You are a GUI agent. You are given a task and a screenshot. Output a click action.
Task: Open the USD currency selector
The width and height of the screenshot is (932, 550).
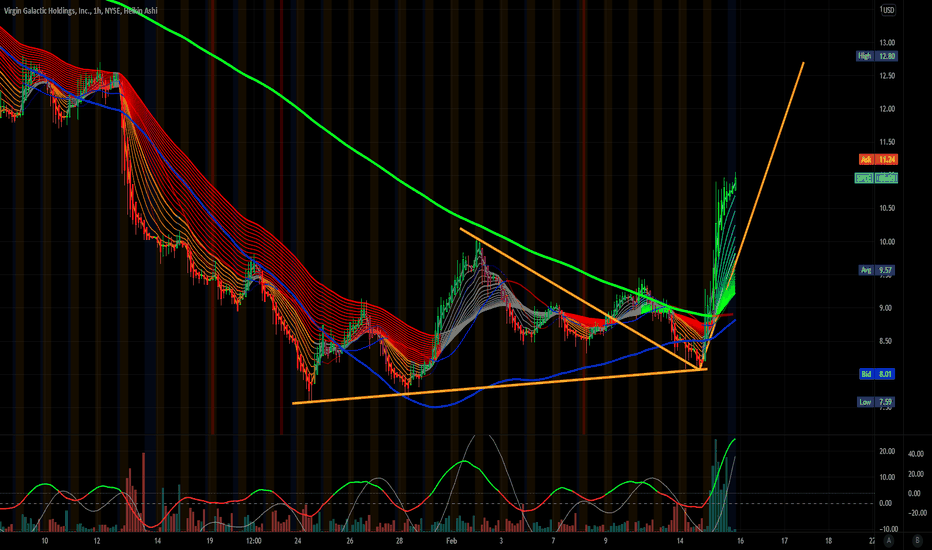pos(888,10)
